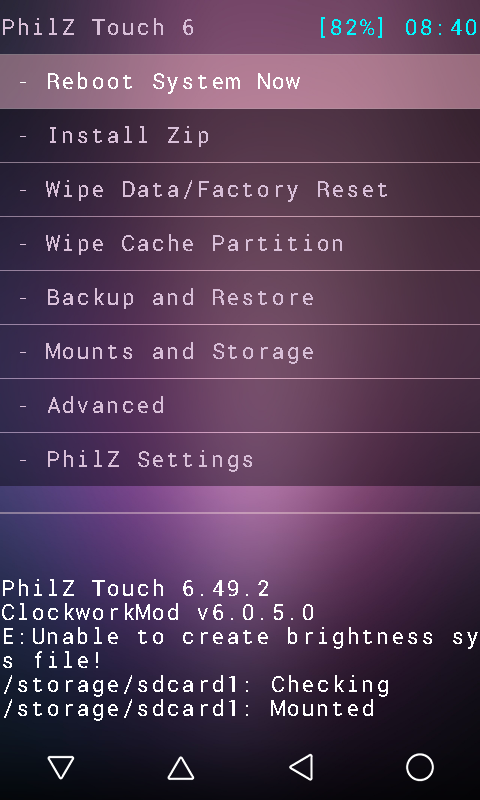Tap the back triangle icon
Screen dimensions: 480x800
(301, 767)
